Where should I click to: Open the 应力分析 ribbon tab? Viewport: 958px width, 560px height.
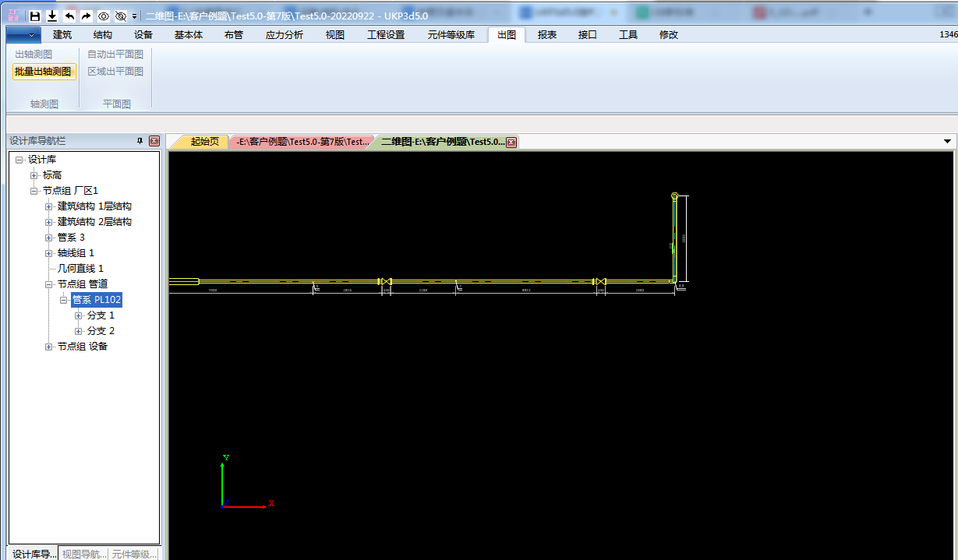(285, 34)
